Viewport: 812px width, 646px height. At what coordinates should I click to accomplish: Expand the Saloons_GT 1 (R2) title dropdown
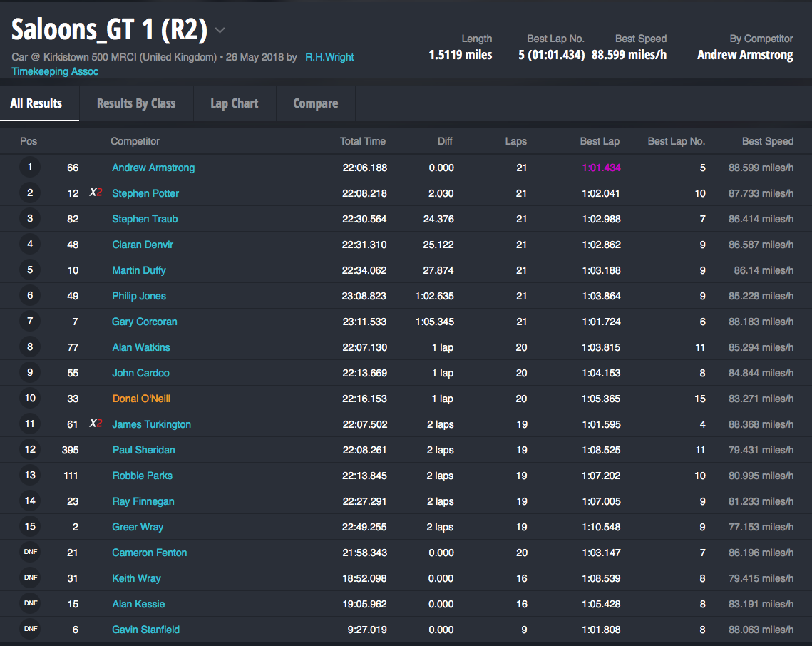point(220,31)
